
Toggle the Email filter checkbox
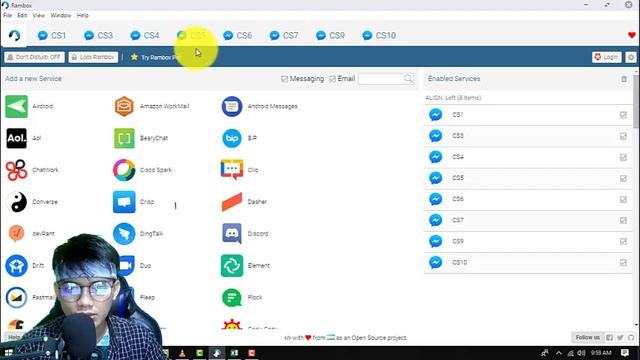pyautogui.click(x=332, y=79)
